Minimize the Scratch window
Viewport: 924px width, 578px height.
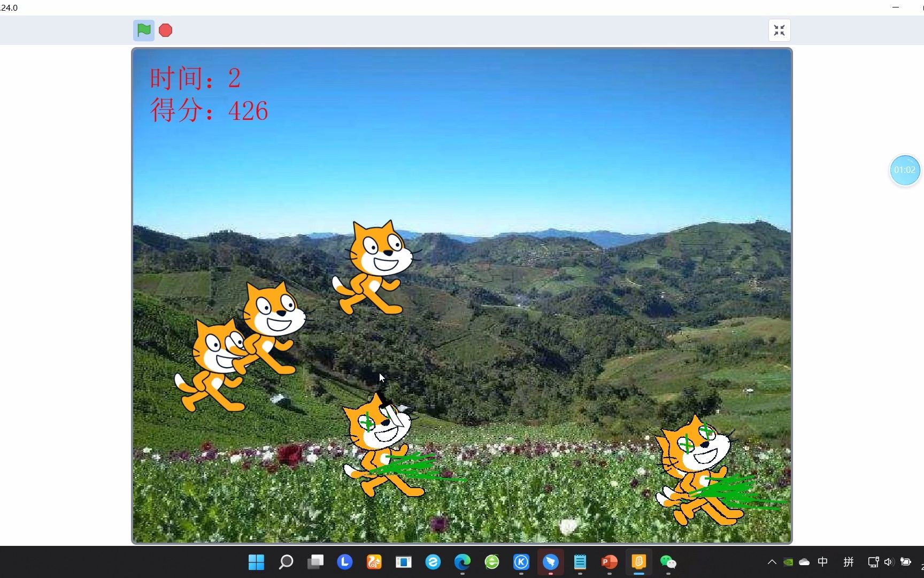896,7
